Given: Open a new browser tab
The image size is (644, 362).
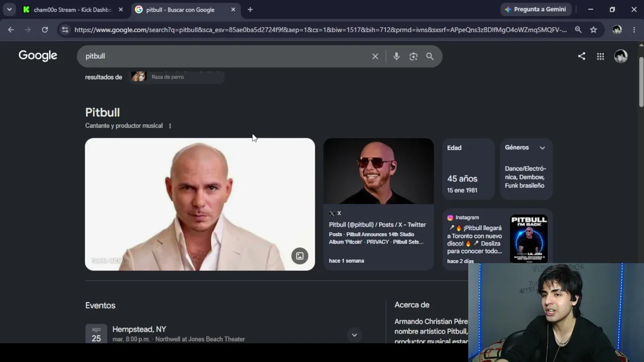Looking at the screenshot, I should pyautogui.click(x=250, y=10).
